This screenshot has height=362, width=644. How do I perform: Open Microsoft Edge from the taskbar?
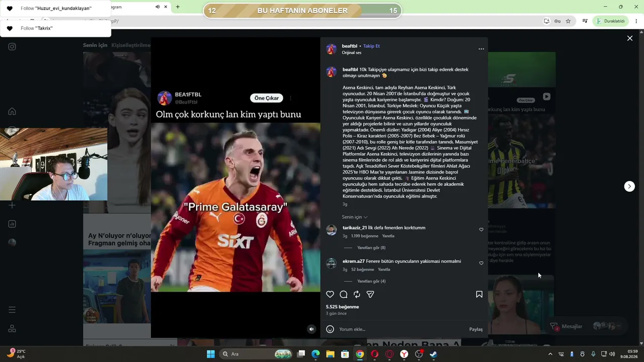click(315, 354)
